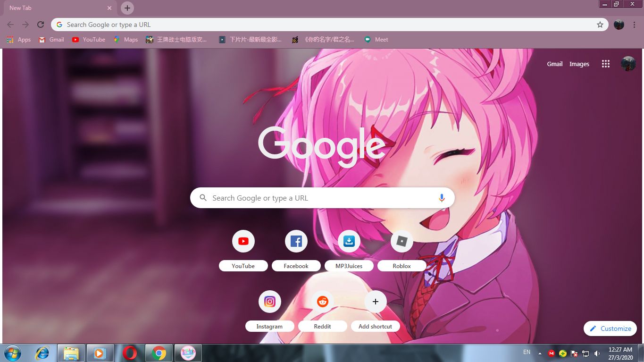
Task: Open the Instagram shortcut
Action: (x=269, y=302)
